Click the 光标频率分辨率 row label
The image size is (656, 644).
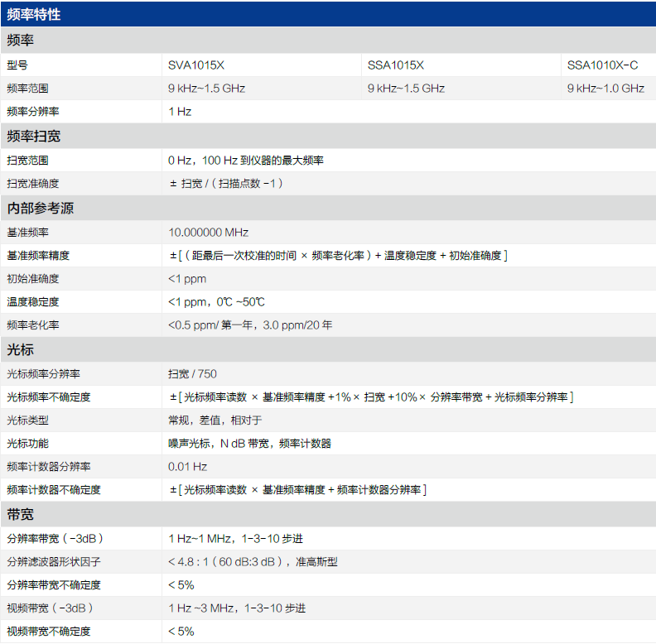click(44, 374)
